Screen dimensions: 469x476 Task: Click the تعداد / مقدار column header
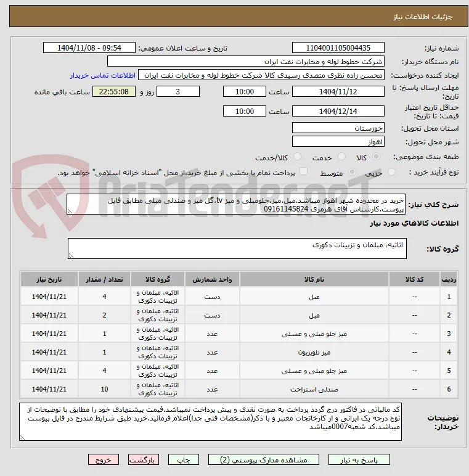104,279
